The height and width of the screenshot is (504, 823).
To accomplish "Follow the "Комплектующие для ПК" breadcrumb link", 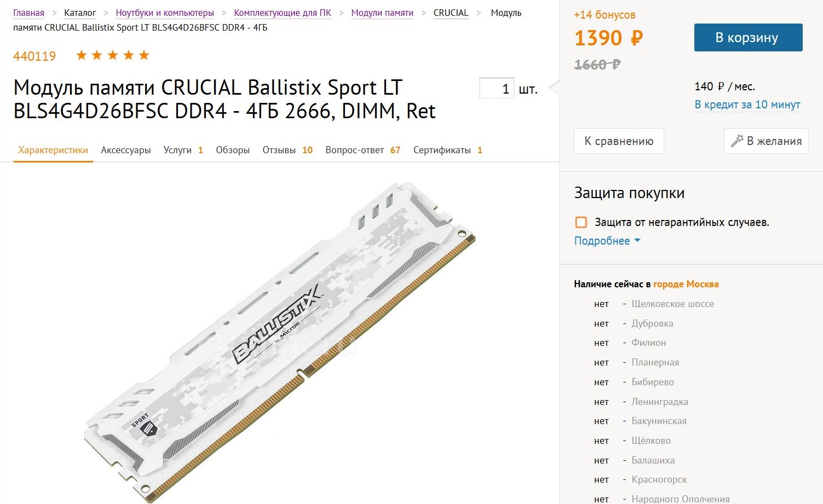I will tap(283, 13).
